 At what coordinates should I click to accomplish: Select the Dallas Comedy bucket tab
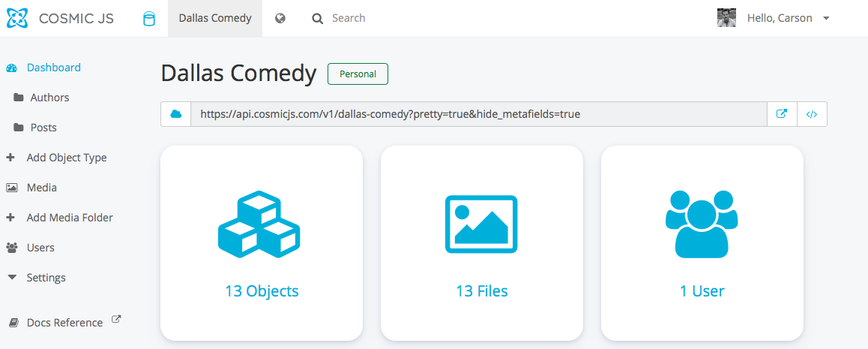(215, 18)
